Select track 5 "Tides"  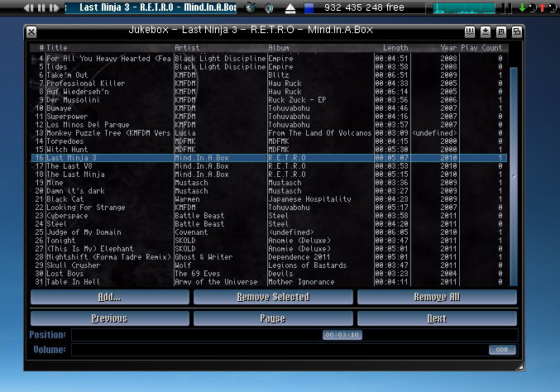(x=269, y=67)
